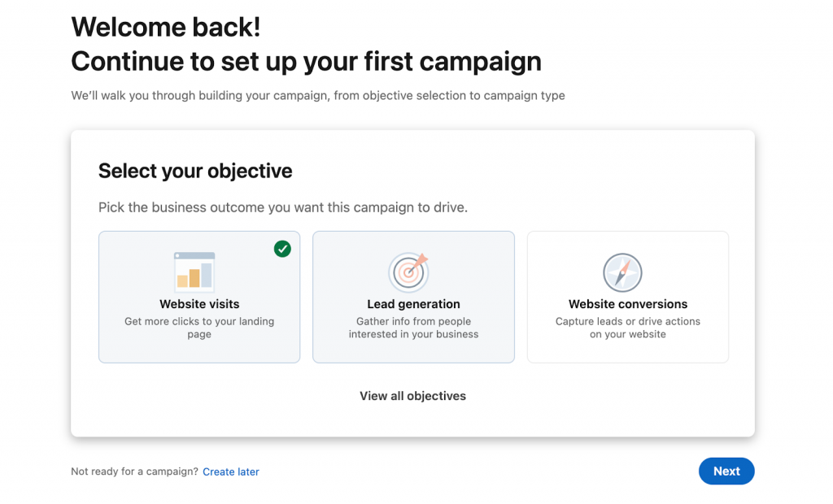
Task: Choose Lead generation as your campaign objective
Action: 412,297
